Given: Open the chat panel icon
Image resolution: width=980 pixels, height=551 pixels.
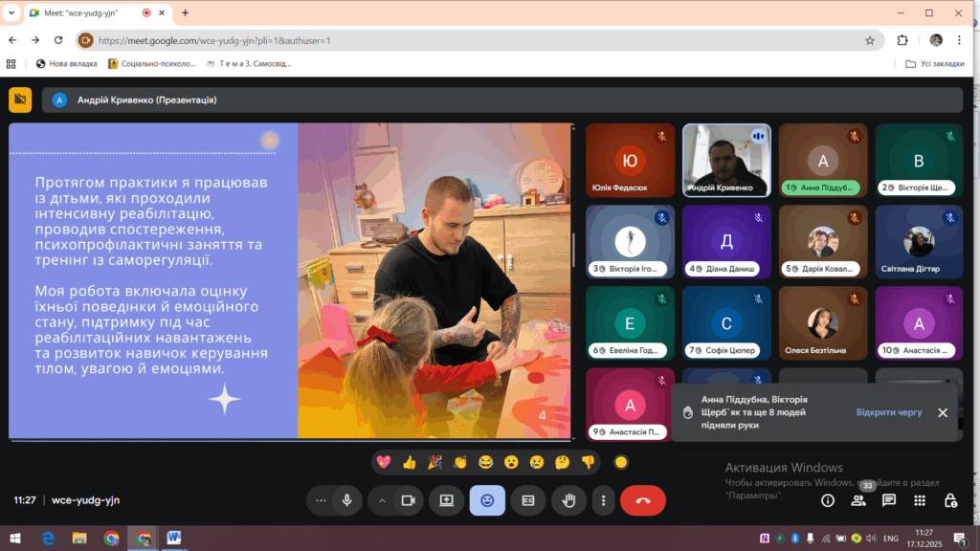Looking at the screenshot, I should click(x=889, y=500).
